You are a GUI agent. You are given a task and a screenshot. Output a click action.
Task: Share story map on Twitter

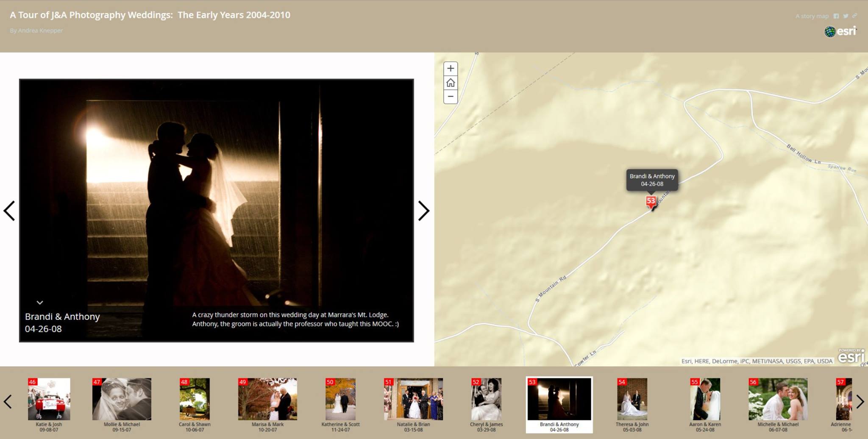point(846,16)
